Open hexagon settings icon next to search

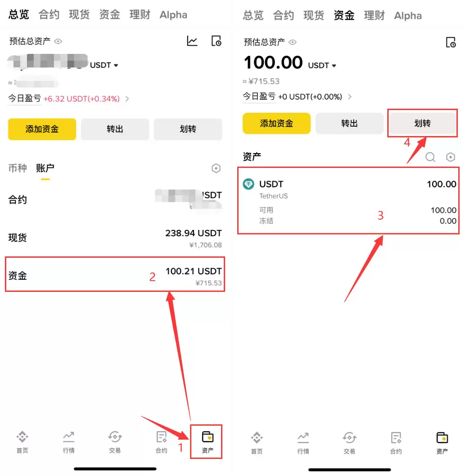[451, 157]
